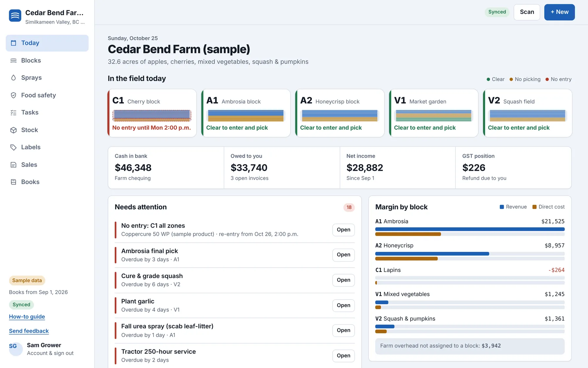Click the A1 Ambrosia revenue bar
The width and height of the screenshot is (588, 368).
(470, 229)
